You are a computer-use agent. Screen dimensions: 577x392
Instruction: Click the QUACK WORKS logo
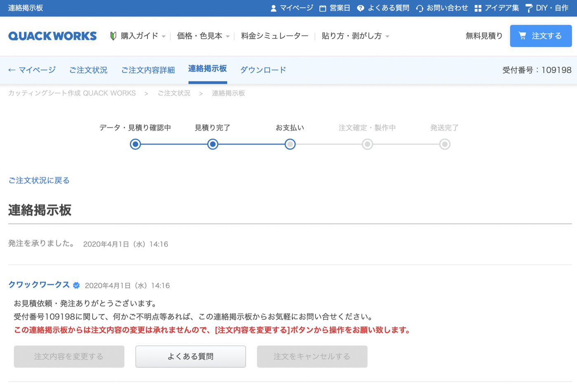pos(52,36)
